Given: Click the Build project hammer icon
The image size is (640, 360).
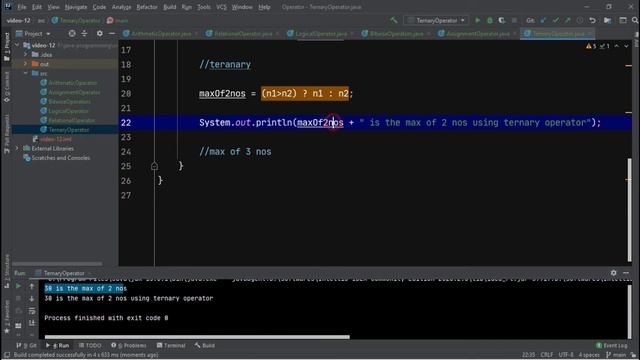Looking at the screenshot, I should tap(393, 20).
